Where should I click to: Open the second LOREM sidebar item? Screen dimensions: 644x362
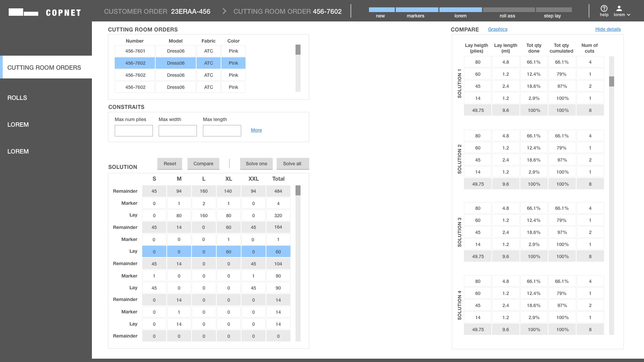[x=18, y=151]
